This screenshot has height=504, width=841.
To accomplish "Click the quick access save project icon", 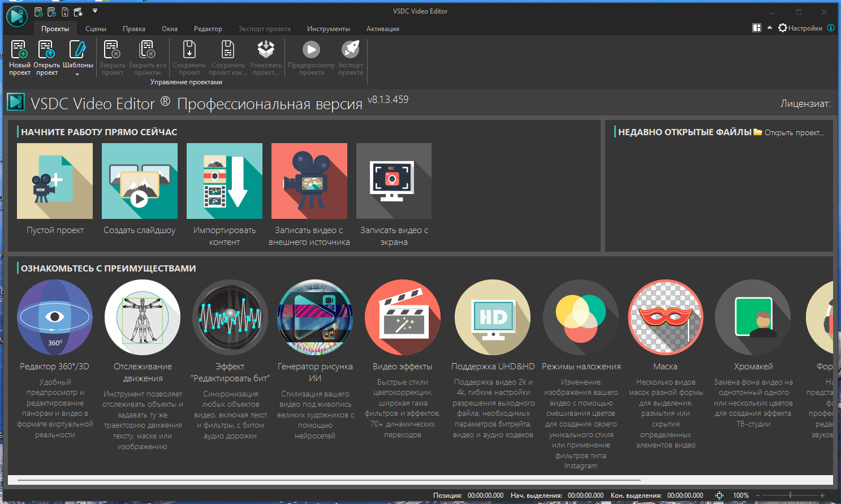I will (65, 12).
